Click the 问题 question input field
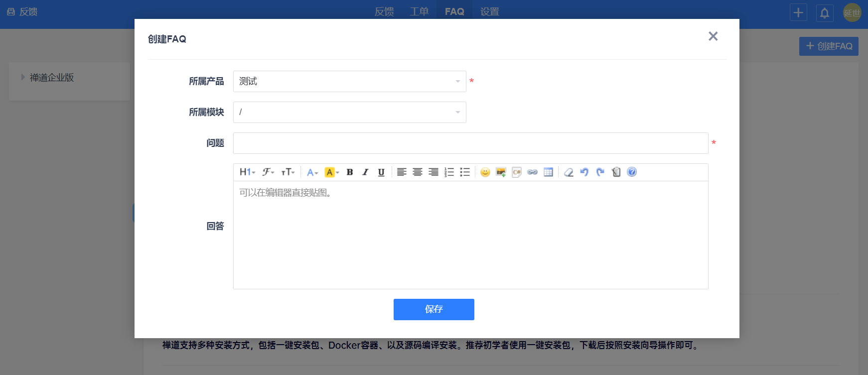 click(471, 143)
